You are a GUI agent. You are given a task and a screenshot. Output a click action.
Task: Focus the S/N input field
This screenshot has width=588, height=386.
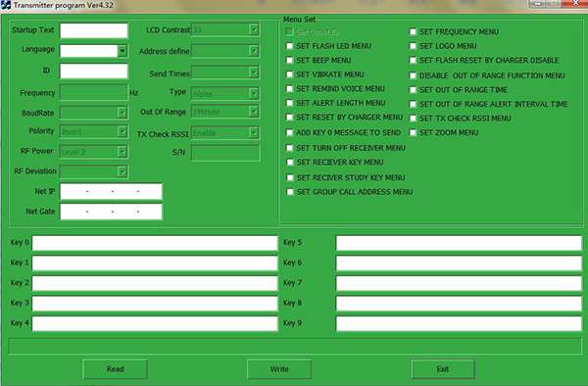(x=225, y=153)
